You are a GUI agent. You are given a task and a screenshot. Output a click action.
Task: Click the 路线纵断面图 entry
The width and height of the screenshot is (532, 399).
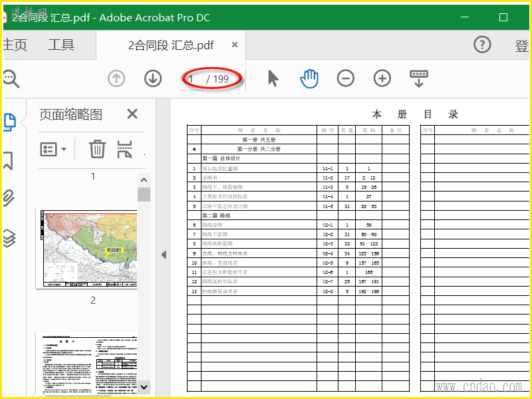tap(217, 243)
